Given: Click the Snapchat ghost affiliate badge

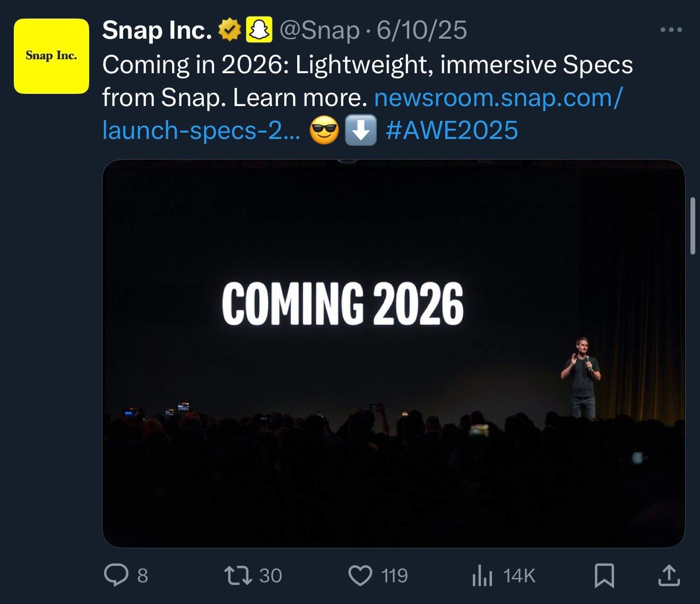Looking at the screenshot, I should 259,30.
